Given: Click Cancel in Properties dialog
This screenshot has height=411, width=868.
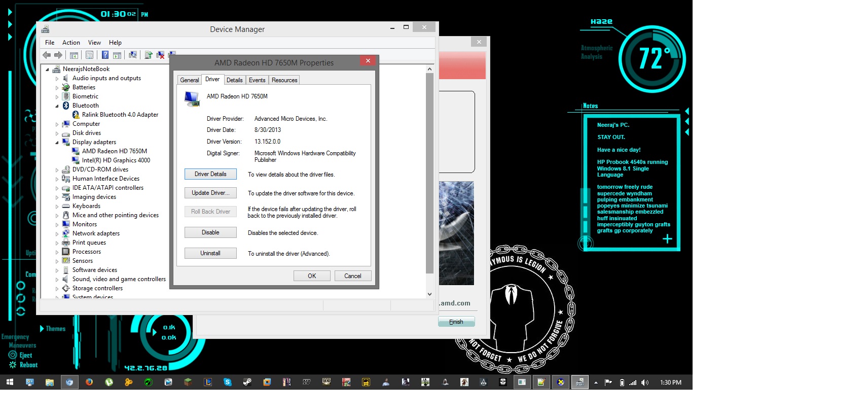Looking at the screenshot, I should coord(353,276).
